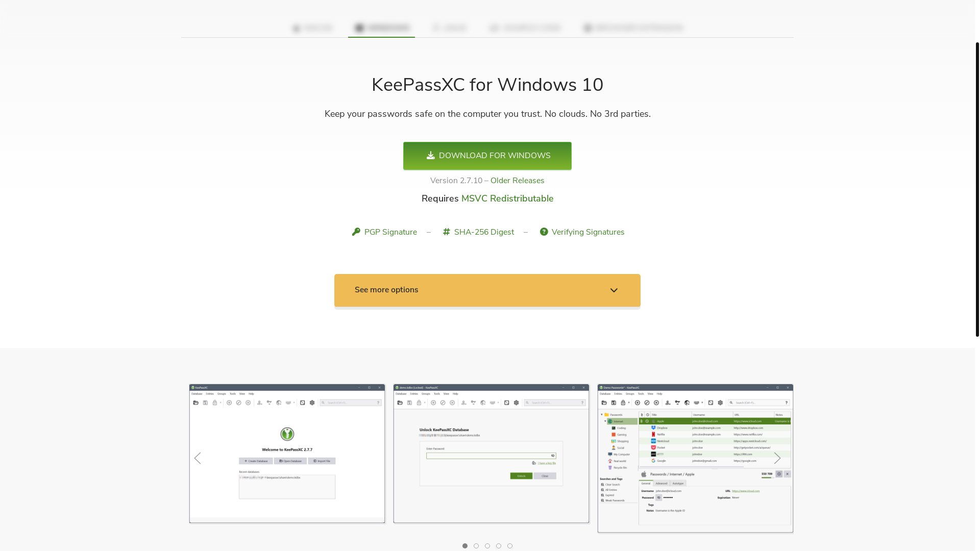The image size is (980, 551).
Task: Select the first carousel pagination dot
Action: pyautogui.click(x=465, y=546)
